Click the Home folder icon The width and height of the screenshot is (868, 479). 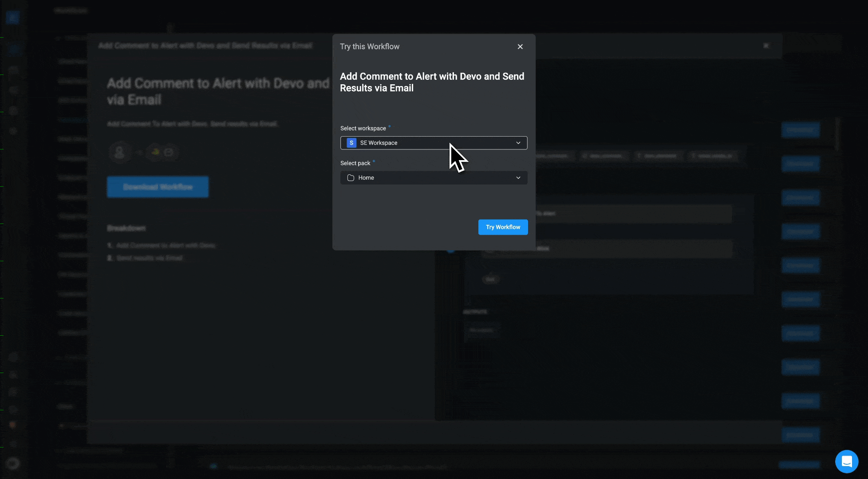tap(351, 178)
